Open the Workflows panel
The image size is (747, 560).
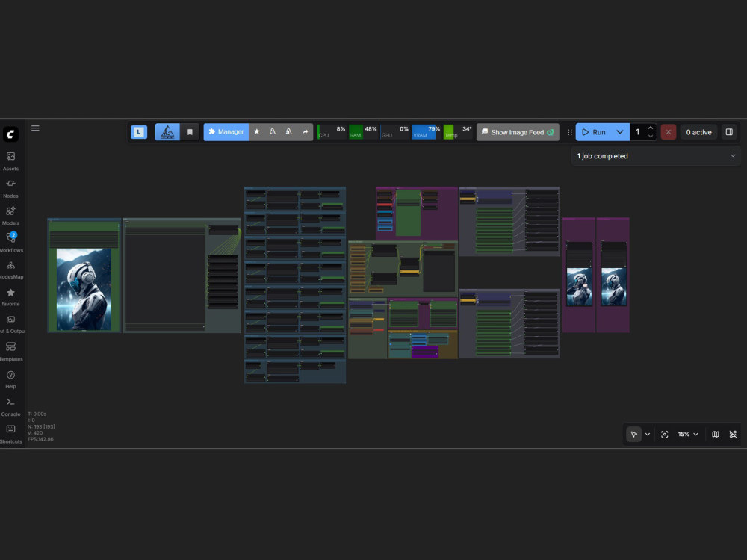(10, 243)
